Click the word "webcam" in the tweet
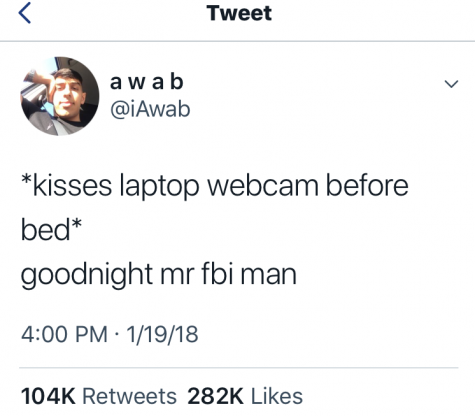 (x=263, y=186)
